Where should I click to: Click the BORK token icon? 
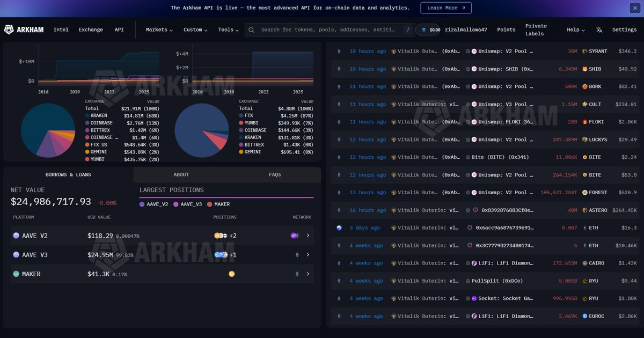pos(585,87)
